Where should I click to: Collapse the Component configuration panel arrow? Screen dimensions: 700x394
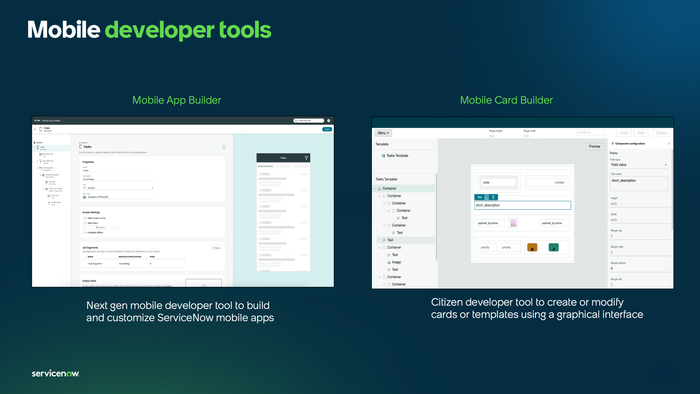tap(668, 144)
